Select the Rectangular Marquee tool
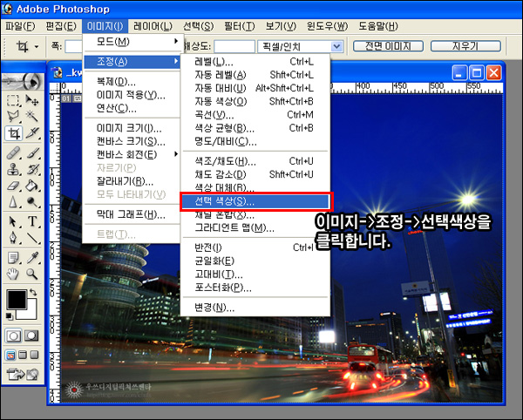523x420 pixels. (x=13, y=100)
